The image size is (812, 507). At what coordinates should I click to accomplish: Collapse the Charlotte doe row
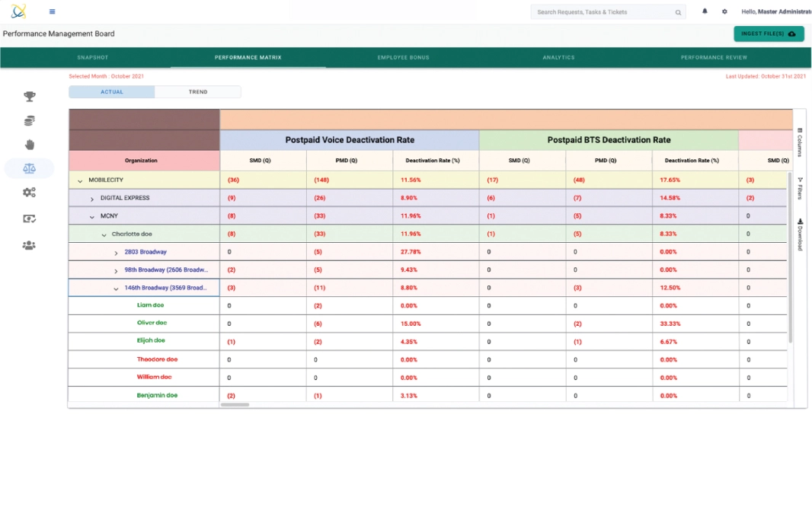point(104,235)
